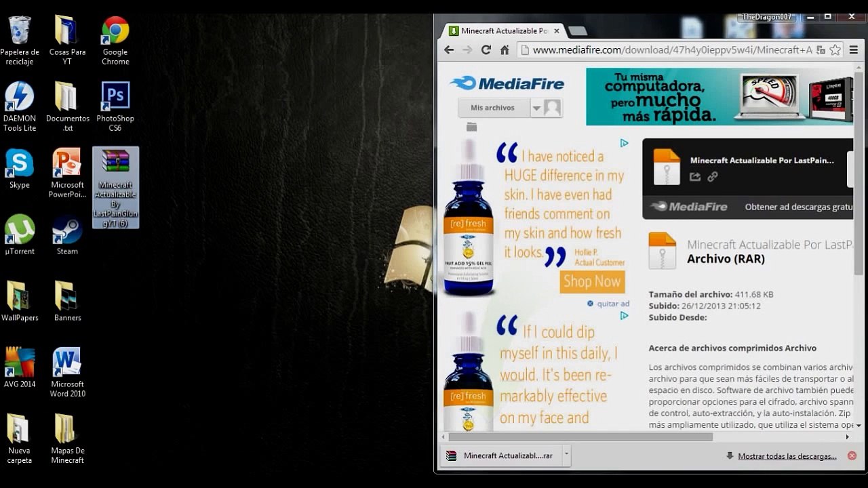Open Steam desktop shortcut

[67, 235]
